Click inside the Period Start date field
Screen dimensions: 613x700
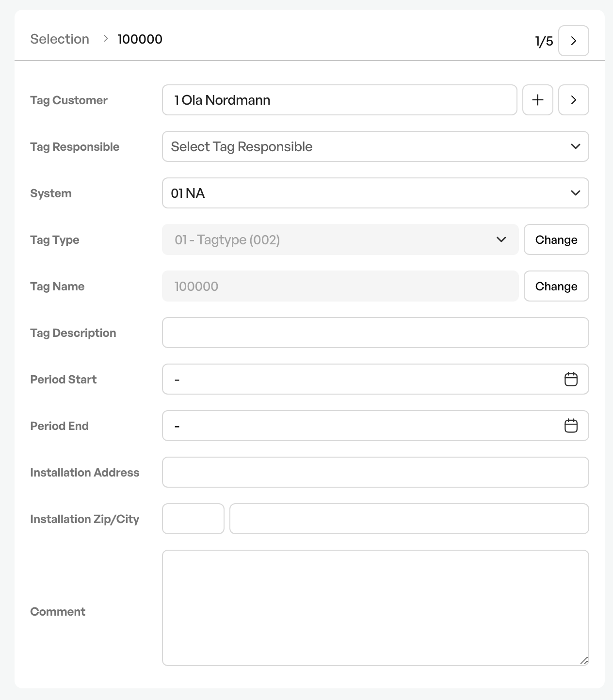click(x=375, y=379)
